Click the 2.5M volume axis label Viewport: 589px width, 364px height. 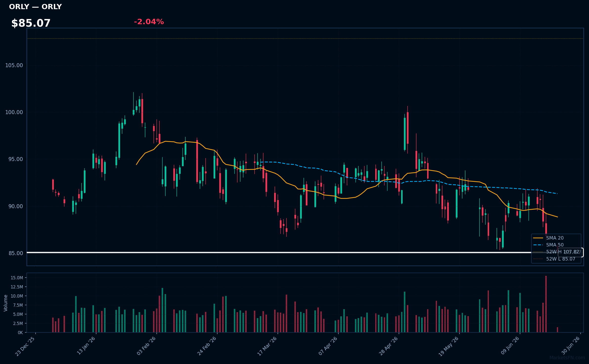(18, 323)
